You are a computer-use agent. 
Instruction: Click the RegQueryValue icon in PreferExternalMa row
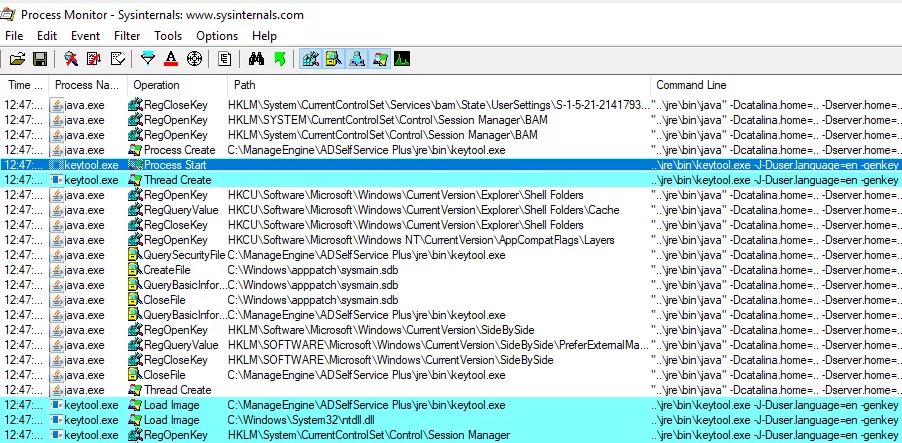tap(135, 345)
